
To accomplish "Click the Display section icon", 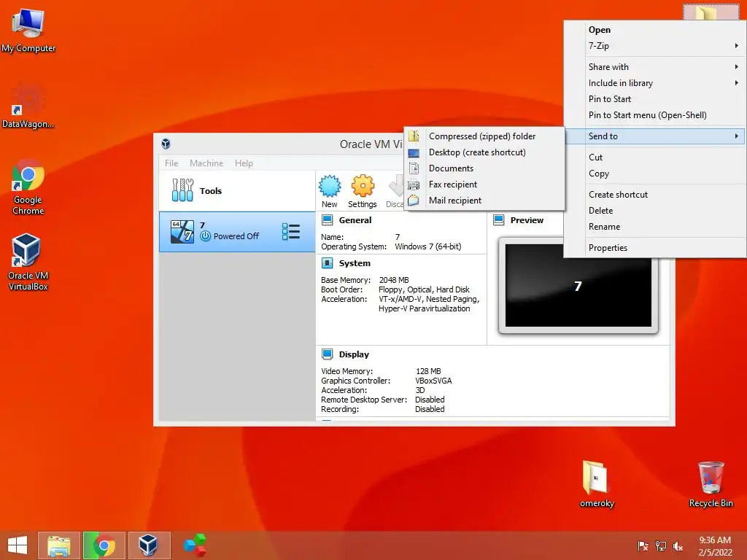I will tap(328, 354).
